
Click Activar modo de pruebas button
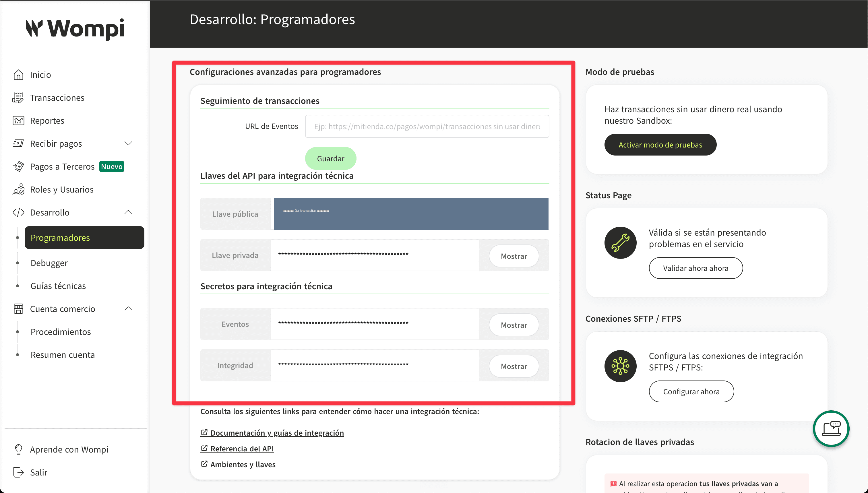(660, 145)
